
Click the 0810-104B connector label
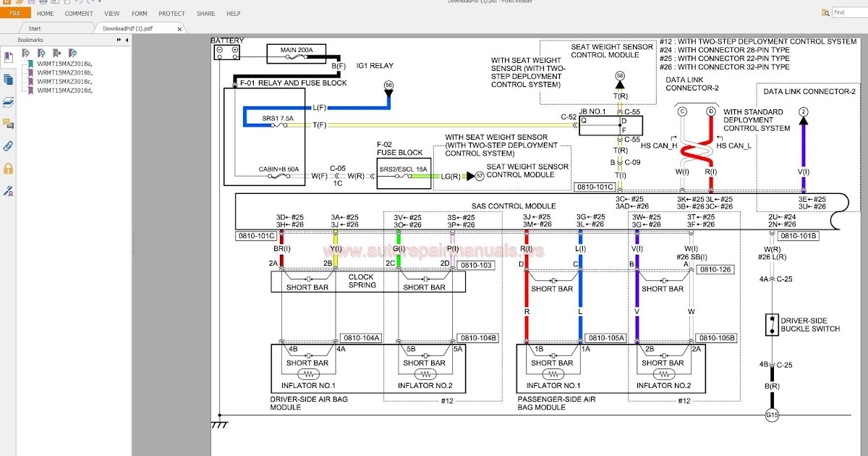pyautogui.click(x=478, y=338)
